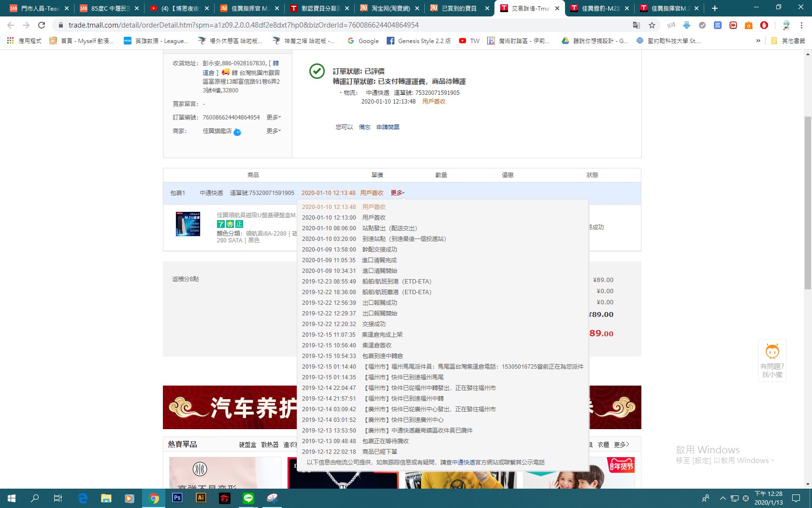Expand 更多 next to the seller name
812x508 pixels.
click(x=274, y=131)
